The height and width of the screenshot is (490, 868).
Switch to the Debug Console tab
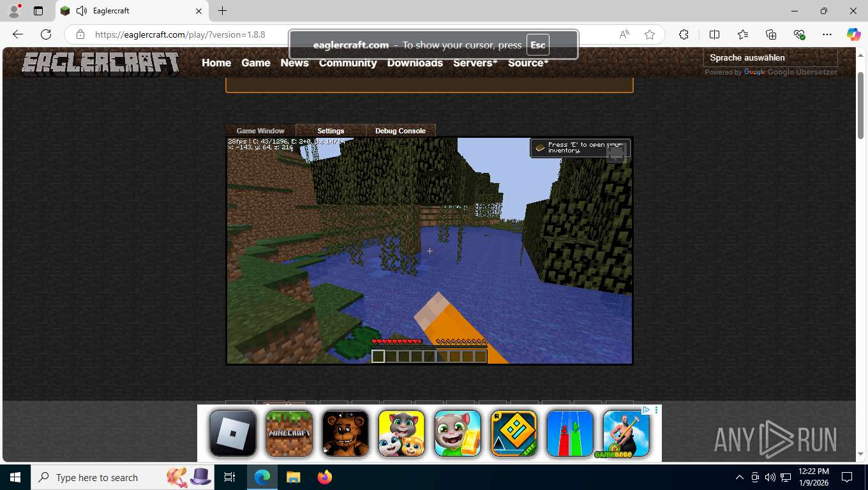click(400, 131)
